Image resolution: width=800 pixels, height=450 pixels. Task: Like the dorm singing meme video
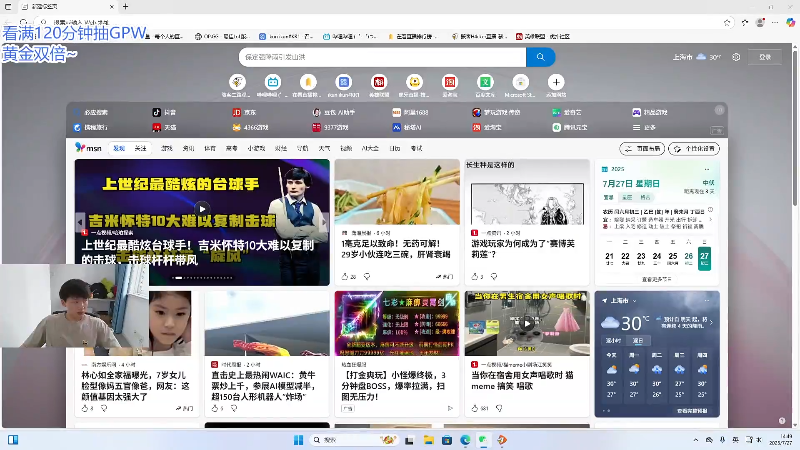[474, 408]
